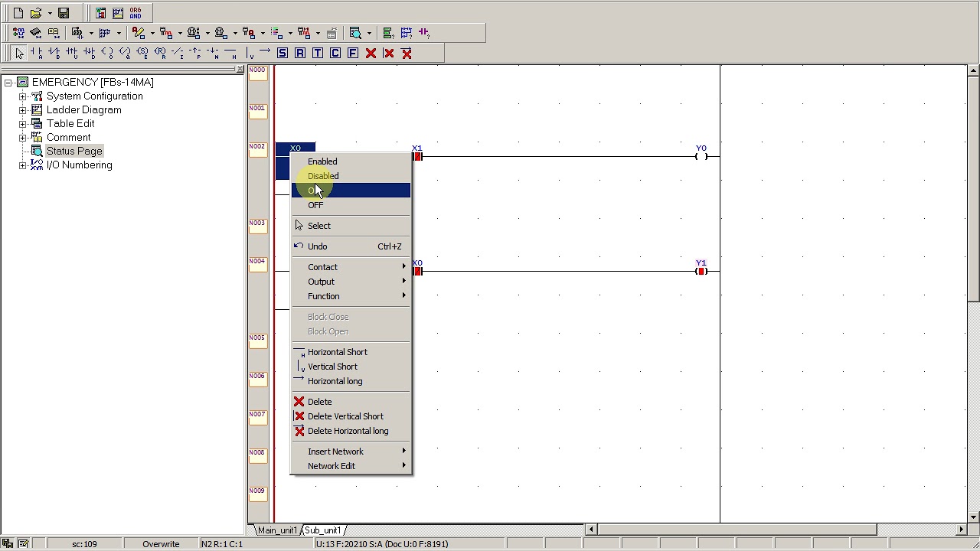Select Status Page in project tree
980x551 pixels.
point(74,152)
